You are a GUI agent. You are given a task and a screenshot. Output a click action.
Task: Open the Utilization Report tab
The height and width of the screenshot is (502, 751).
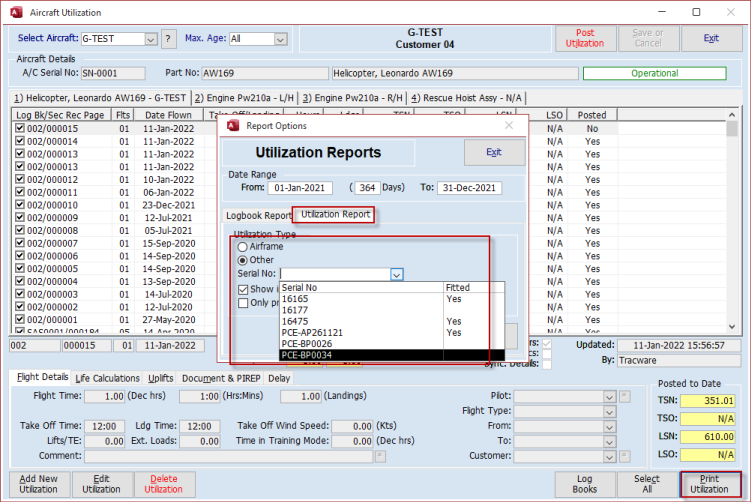335,214
